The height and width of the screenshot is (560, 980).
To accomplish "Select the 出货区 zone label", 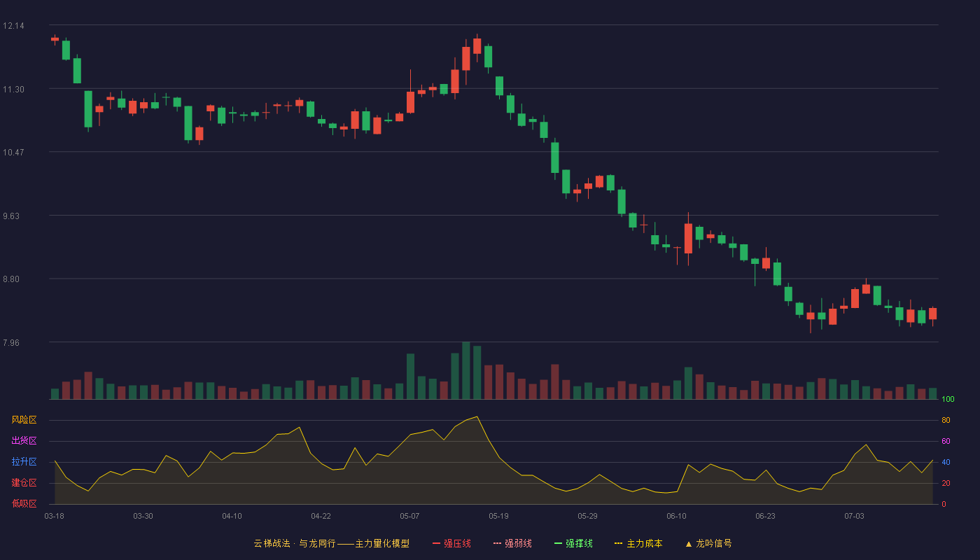I will [x=24, y=441].
